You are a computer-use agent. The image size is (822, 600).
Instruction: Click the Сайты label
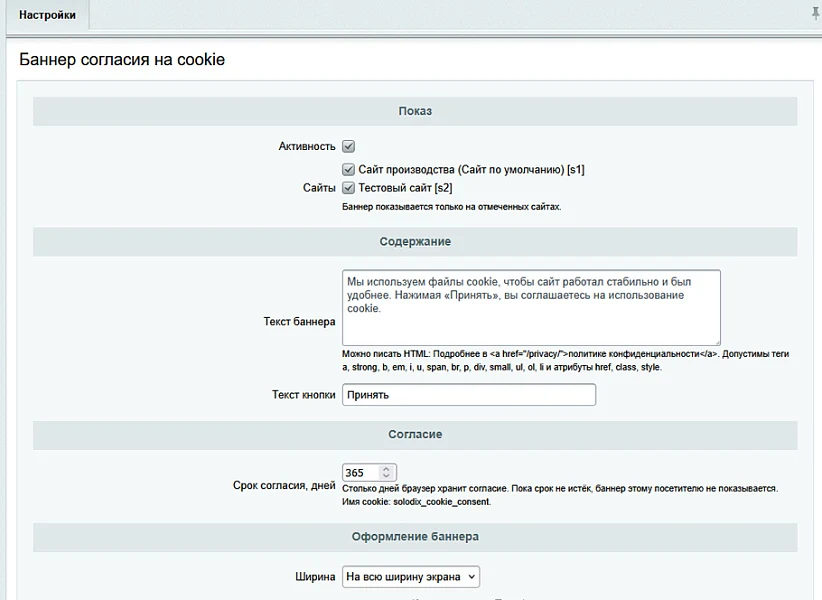tap(319, 188)
